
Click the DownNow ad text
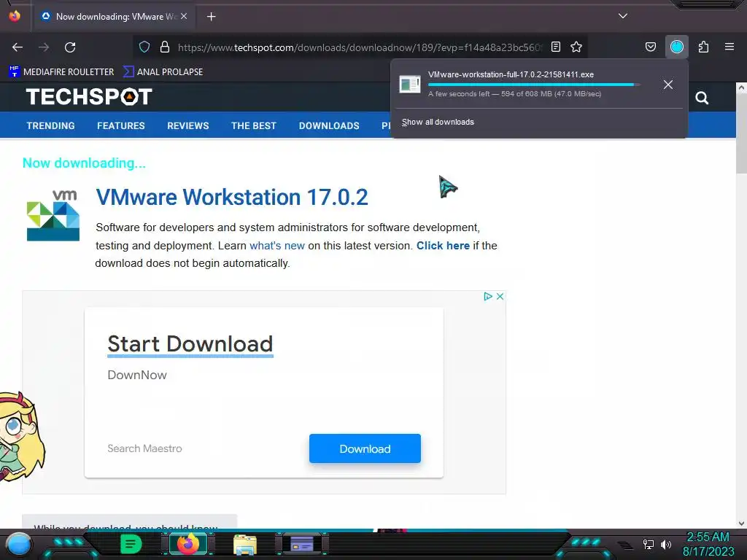(137, 376)
